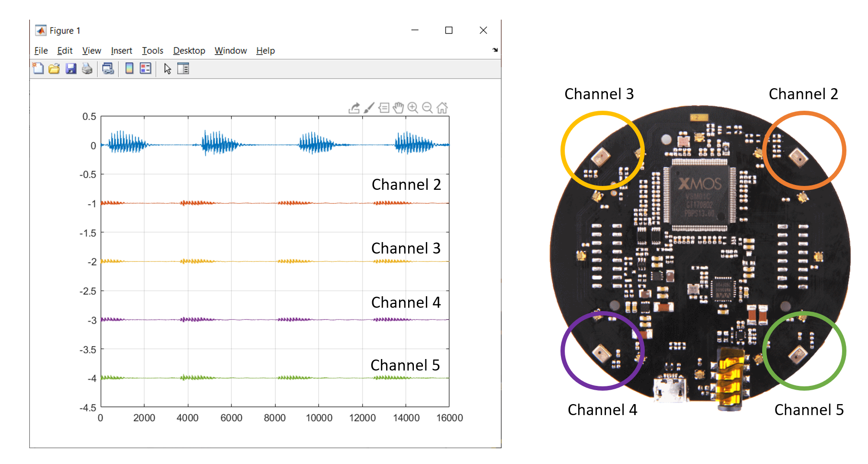Print the figure
868x464 pixels.
tap(87, 69)
